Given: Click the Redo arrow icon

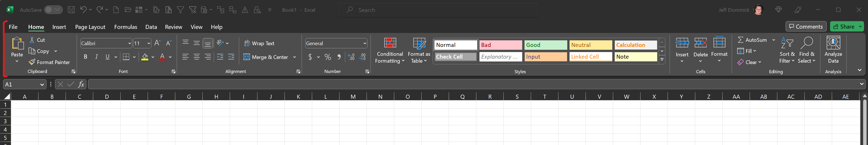Looking at the screenshot, I should (100, 10).
